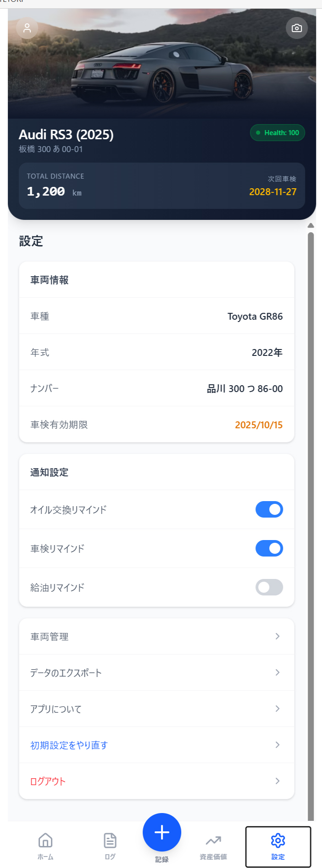
Task: Click the vertical scrollbar thumb
Action: (311, 504)
